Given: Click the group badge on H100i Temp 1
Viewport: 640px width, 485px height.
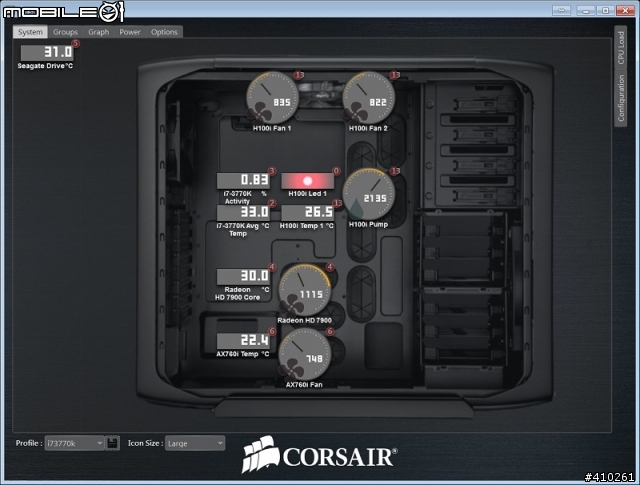Looking at the screenshot, I should click(x=337, y=203).
